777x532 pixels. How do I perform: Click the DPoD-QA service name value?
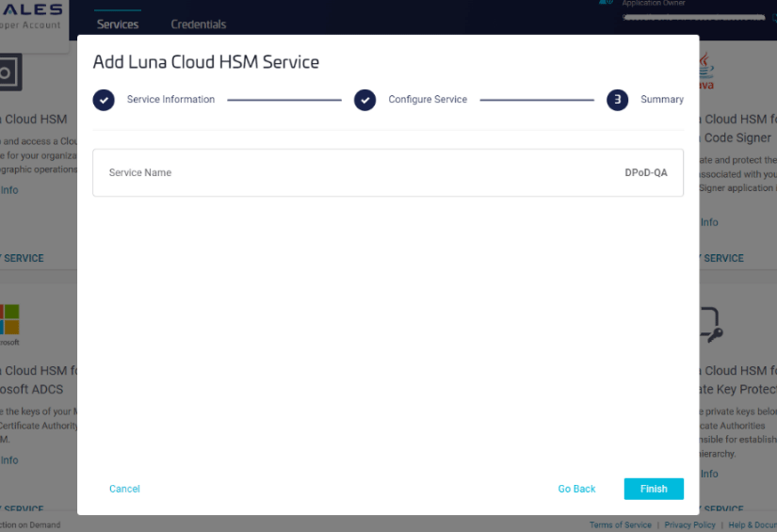coord(646,173)
